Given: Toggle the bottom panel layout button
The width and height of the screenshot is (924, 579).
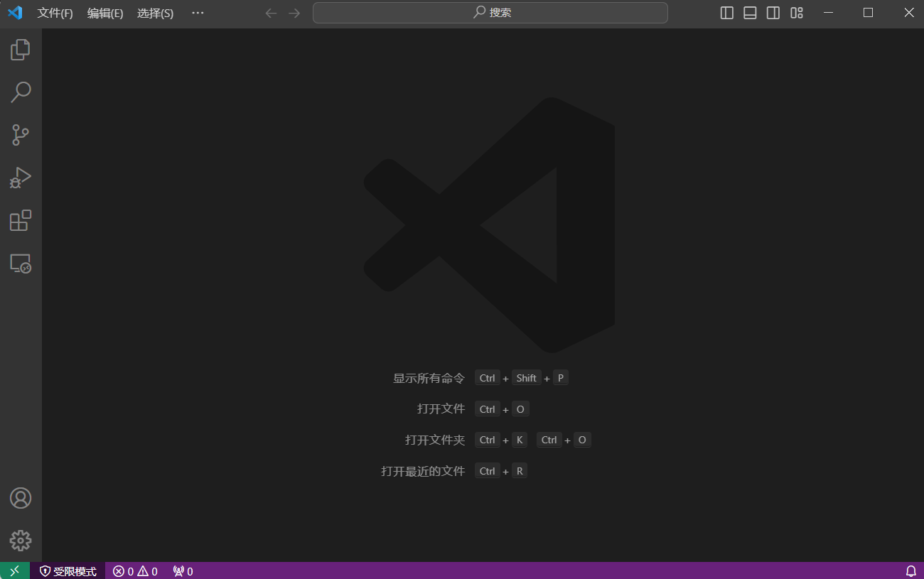Looking at the screenshot, I should pyautogui.click(x=750, y=13).
